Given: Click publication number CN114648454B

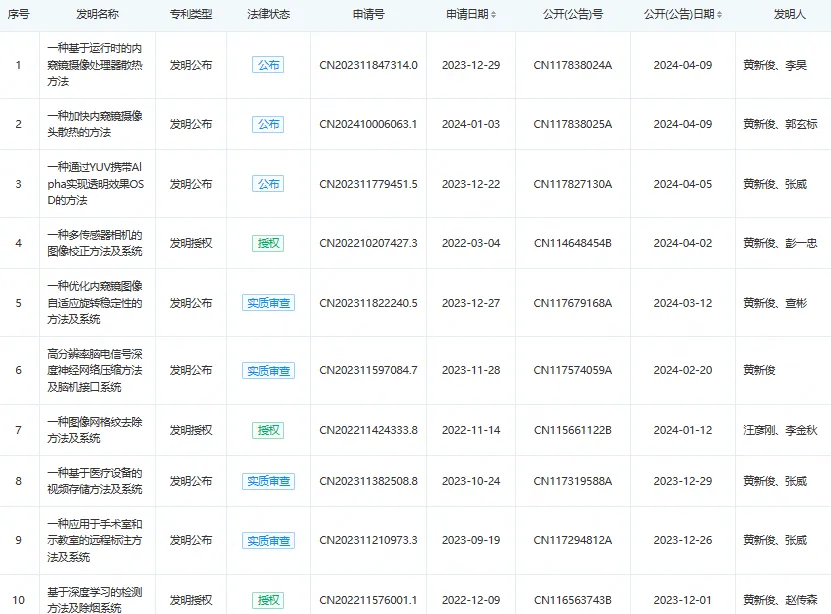Looking at the screenshot, I should click(573, 243).
